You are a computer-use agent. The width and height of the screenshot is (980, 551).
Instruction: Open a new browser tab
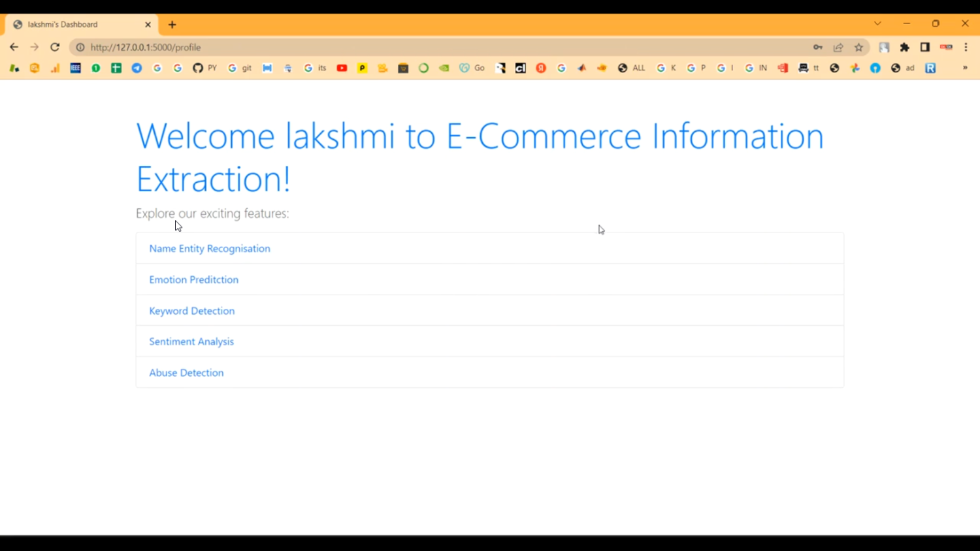(172, 25)
